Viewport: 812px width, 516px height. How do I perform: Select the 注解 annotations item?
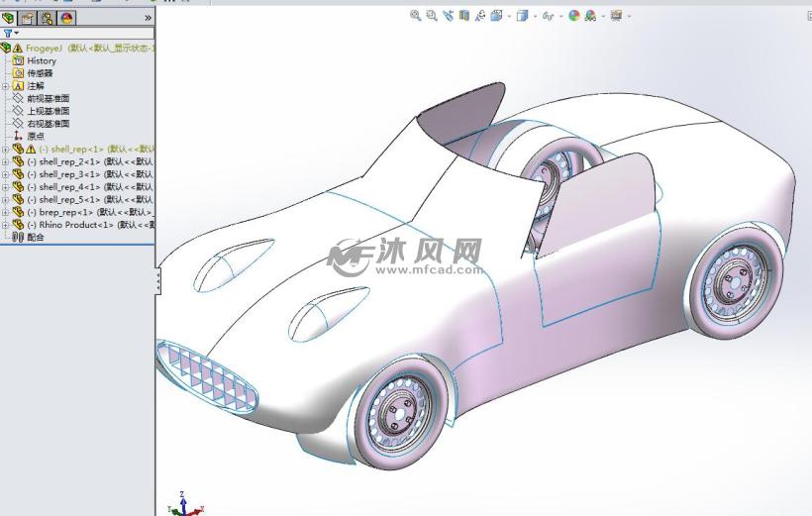pos(36,86)
